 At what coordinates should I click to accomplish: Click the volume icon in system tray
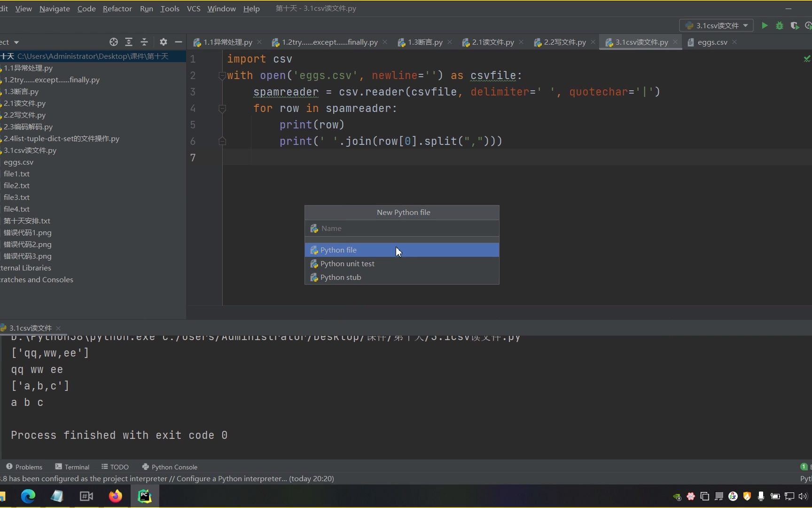[x=803, y=496]
